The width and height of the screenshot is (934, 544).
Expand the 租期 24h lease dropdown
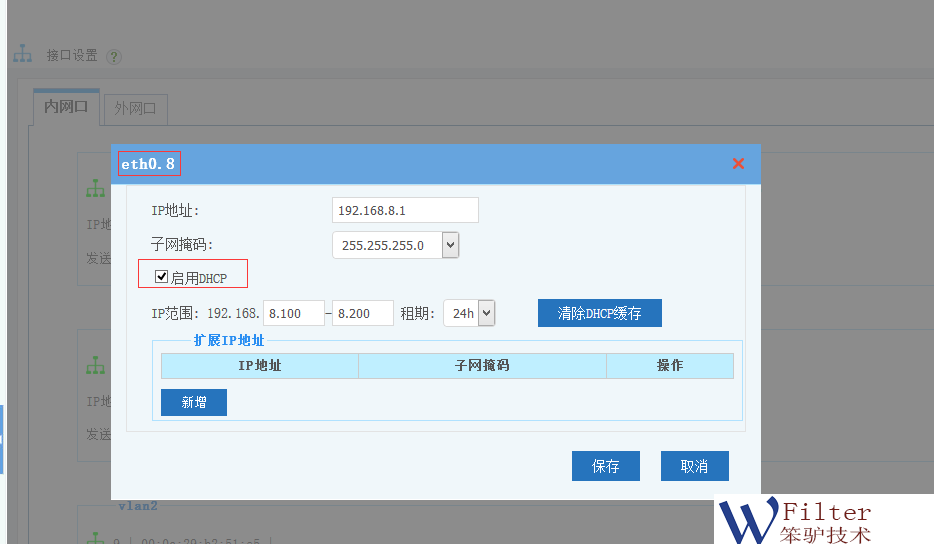[486, 313]
